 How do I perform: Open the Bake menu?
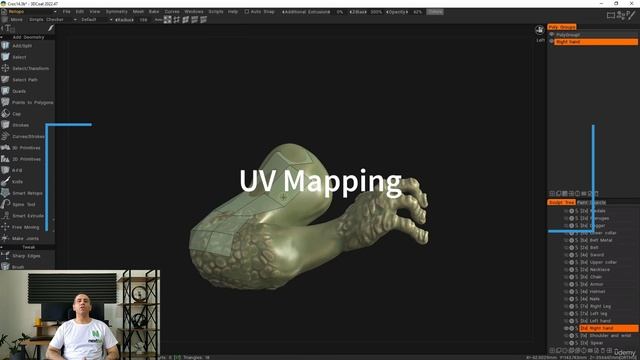coord(154,12)
